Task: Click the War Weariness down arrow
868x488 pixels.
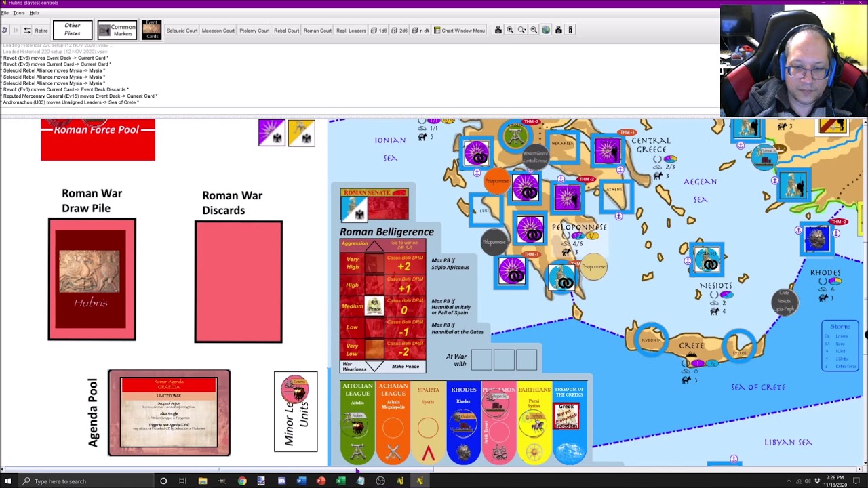Action: coord(374,367)
